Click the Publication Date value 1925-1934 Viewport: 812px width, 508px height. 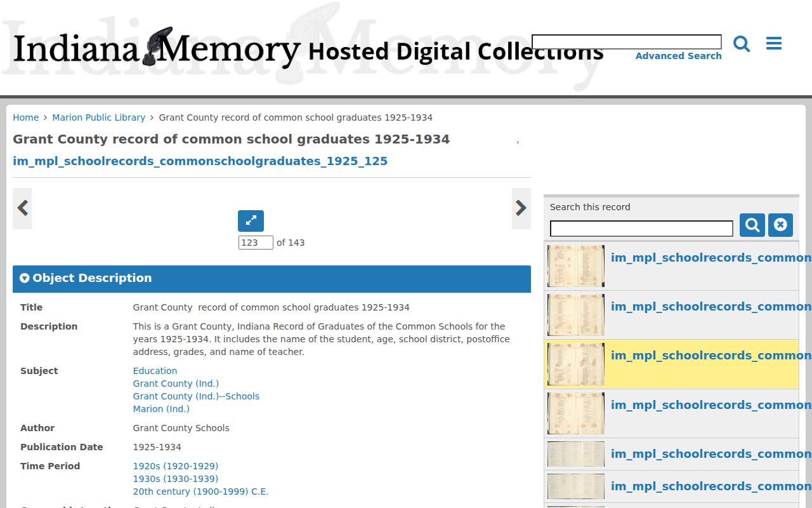pyautogui.click(x=157, y=447)
